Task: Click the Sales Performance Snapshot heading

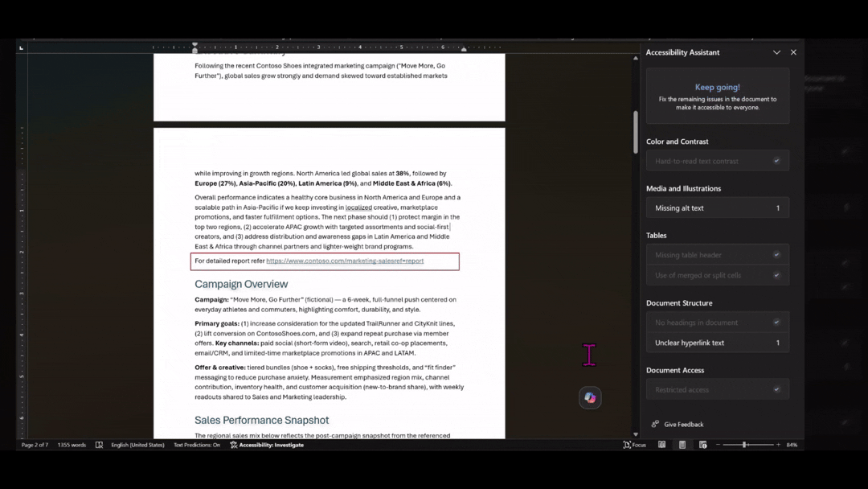Action: coord(262,421)
